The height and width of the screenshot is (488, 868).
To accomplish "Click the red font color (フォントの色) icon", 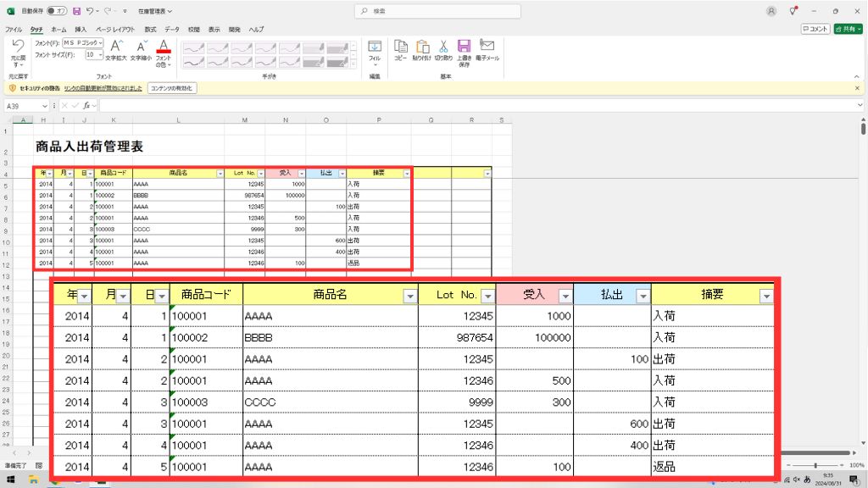I will point(164,46).
